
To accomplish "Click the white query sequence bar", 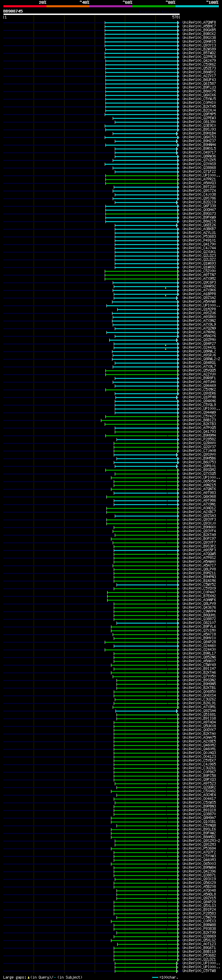I will [92, 15].
